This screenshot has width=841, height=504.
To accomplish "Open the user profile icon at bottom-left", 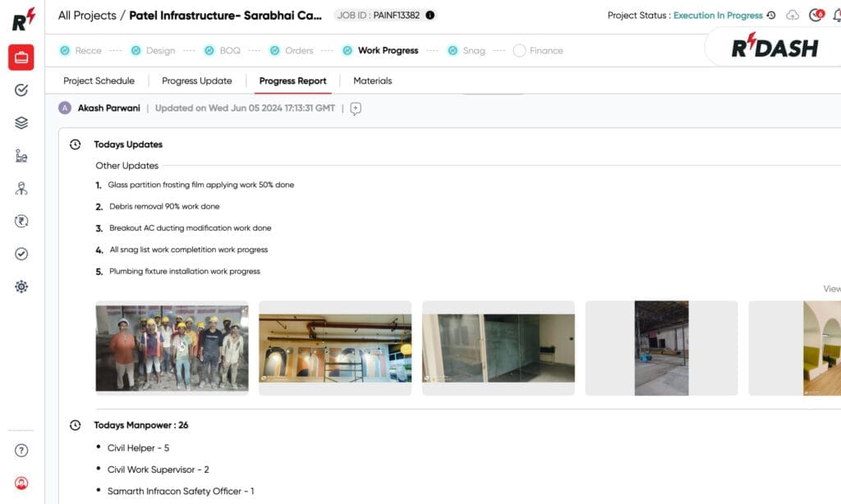I will point(21,483).
